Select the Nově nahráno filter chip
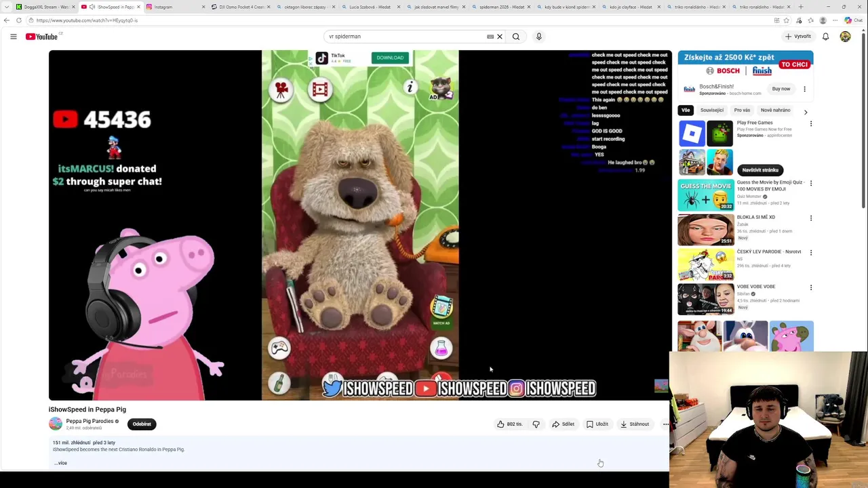Screen dimensions: 868x488 tap(775, 110)
